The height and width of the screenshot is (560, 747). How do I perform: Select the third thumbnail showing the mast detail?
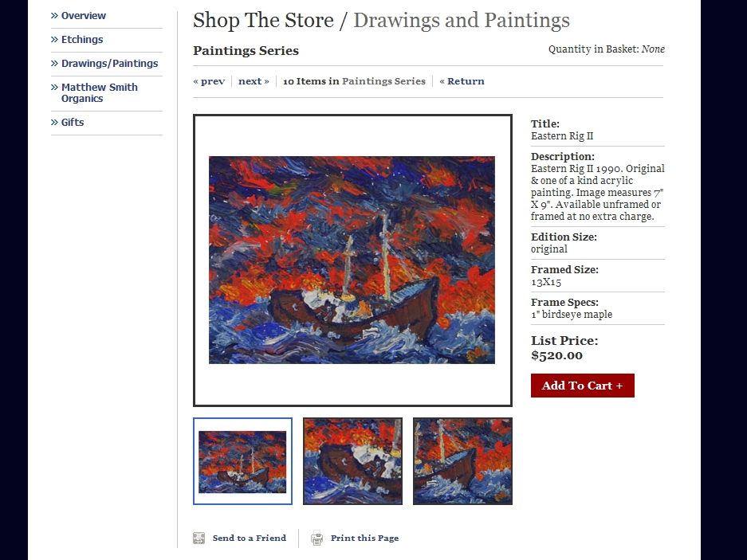(x=462, y=461)
